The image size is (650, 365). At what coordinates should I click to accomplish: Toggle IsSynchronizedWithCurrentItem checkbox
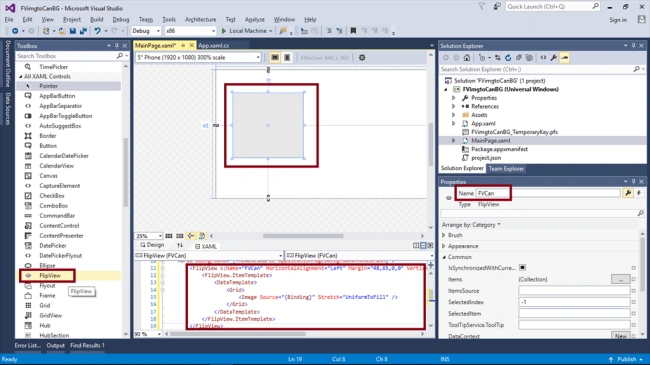(x=522, y=268)
